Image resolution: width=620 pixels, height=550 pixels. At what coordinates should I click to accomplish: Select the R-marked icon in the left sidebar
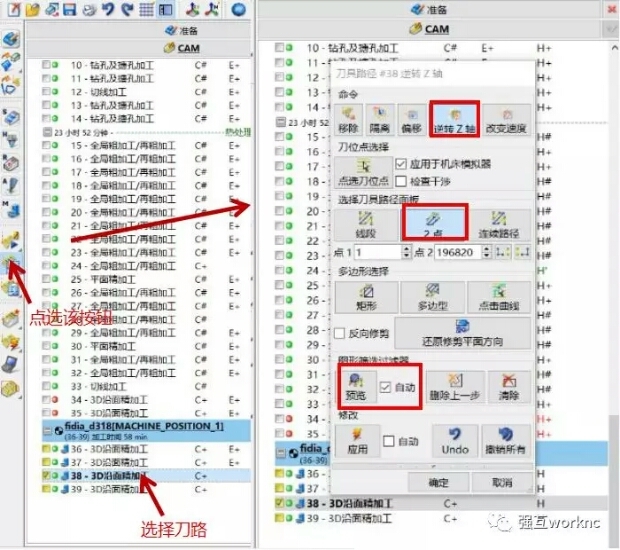(11, 163)
